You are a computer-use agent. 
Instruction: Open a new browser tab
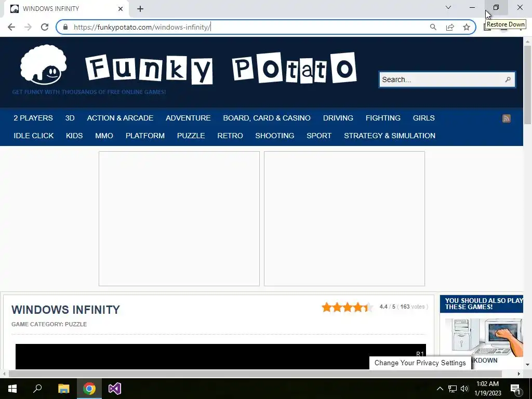click(x=140, y=9)
